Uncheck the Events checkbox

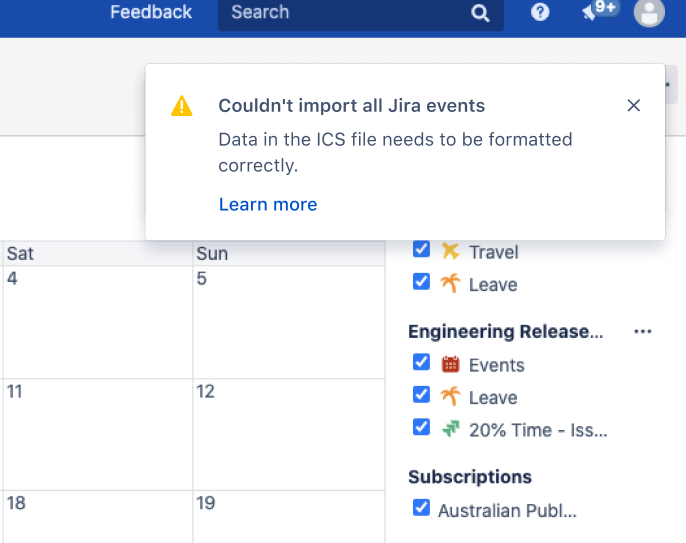click(421, 362)
